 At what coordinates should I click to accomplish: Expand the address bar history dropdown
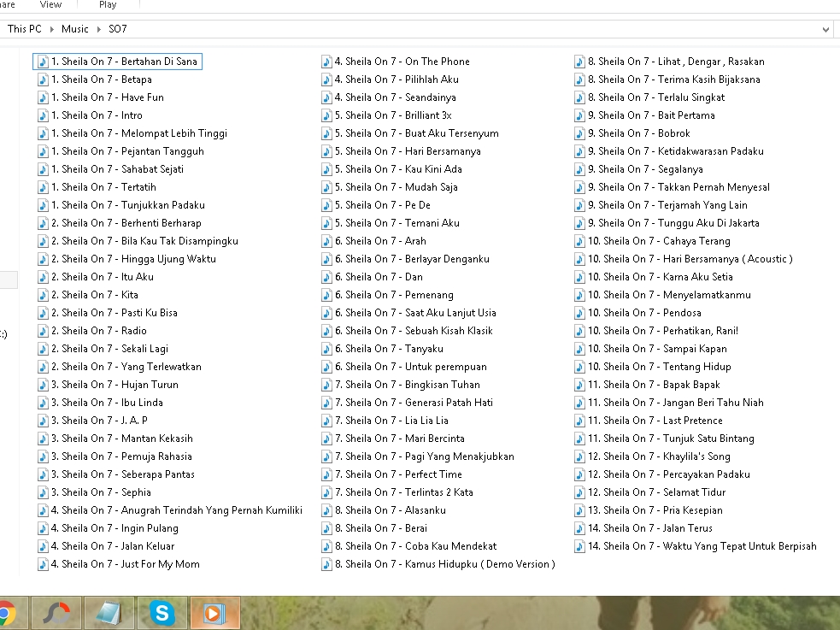(825, 29)
